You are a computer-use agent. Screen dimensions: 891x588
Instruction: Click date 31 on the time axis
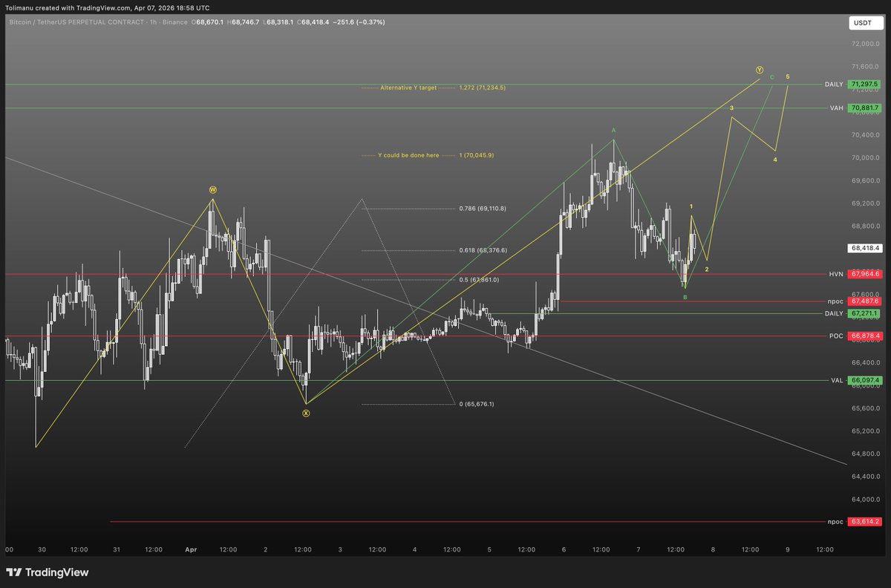[117, 550]
